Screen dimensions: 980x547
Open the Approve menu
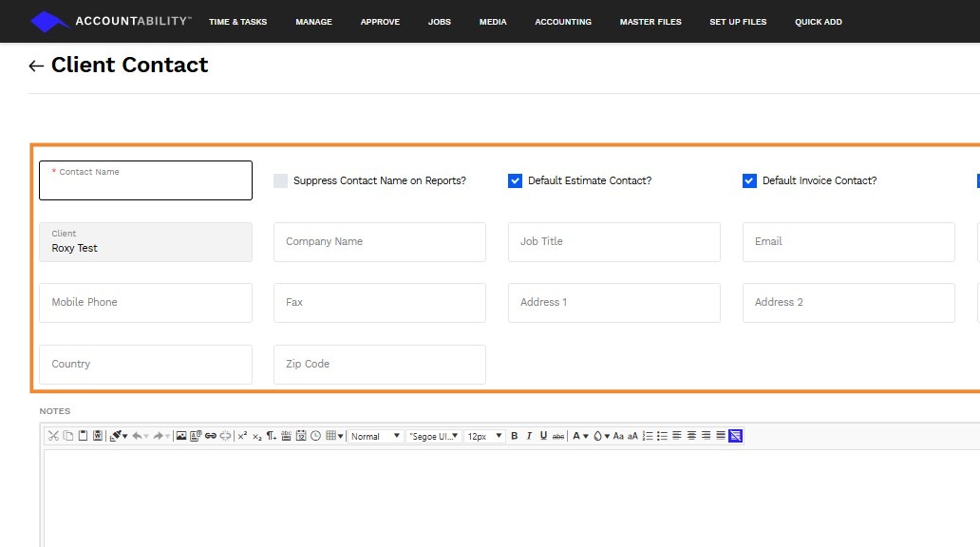pyautogui.click(x=380, y=22)
